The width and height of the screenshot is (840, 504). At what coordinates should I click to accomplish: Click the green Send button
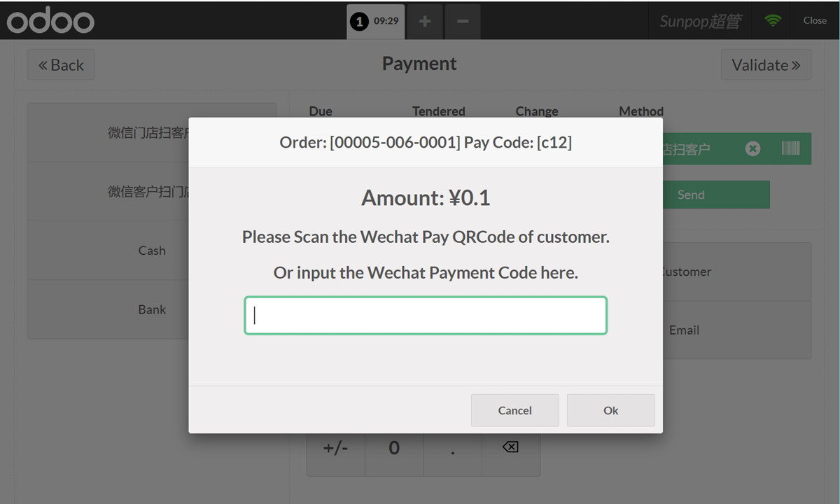(716, 195)
